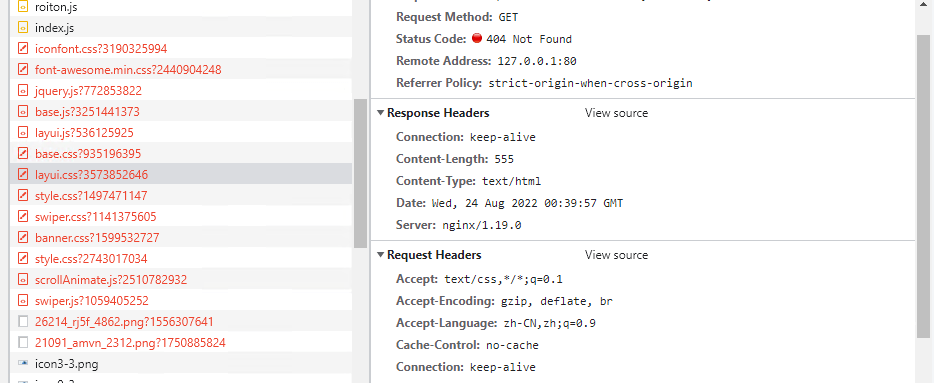Click the blank file icon beside 26214_rj5f_4862.png
934x383 pixels.
coord(23,322)
